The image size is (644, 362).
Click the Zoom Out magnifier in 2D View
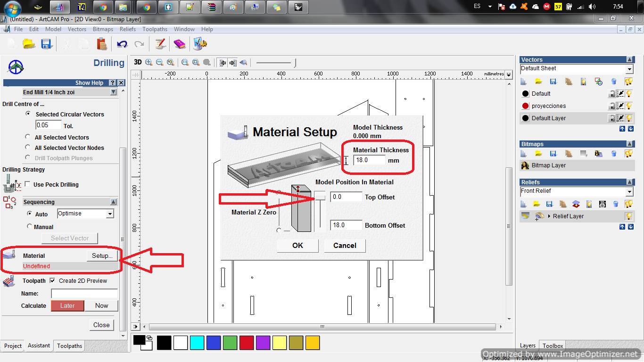pos(159,62)
